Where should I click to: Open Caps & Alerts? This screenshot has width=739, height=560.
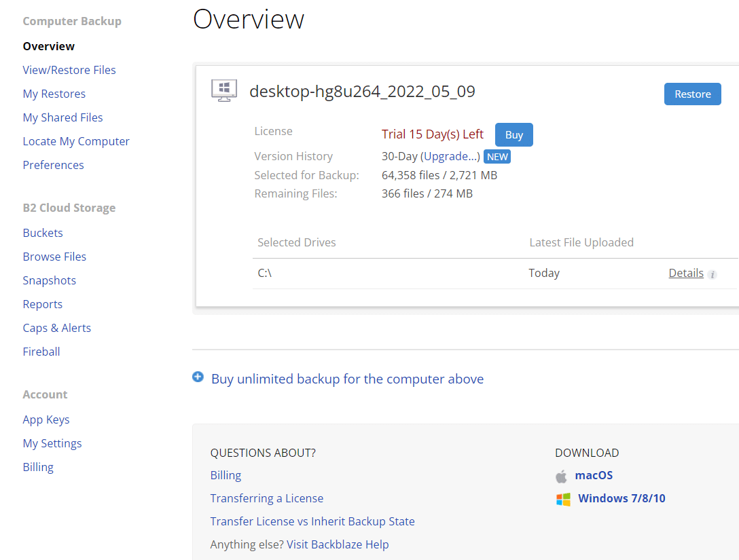57,328
